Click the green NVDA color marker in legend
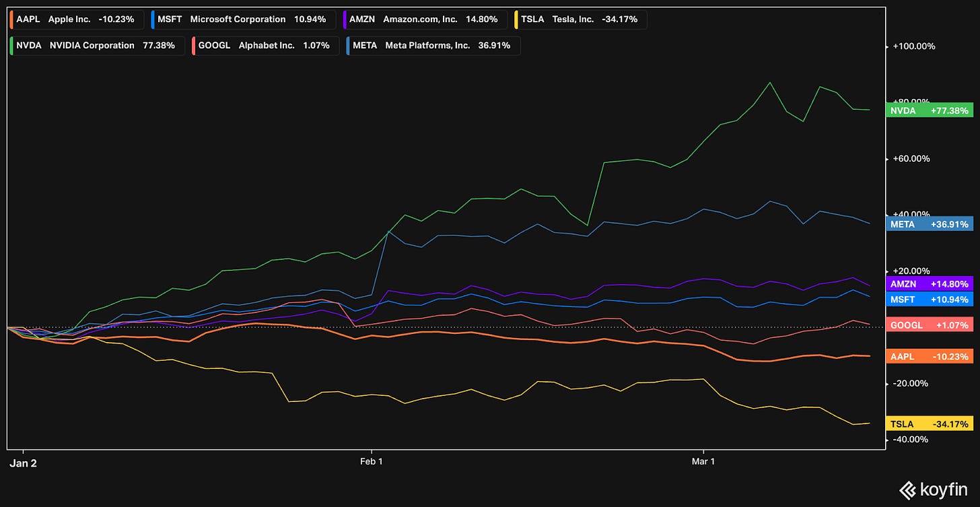The image size is (980, 507). pos(11,46)
